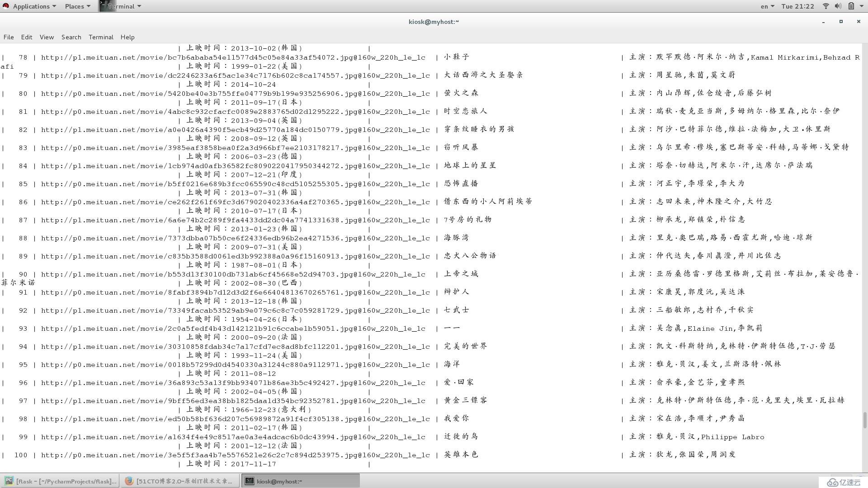The height and width of the screenshot is (488, 868).
Task: Toggle the View menu options
Action: click(46, 36)
